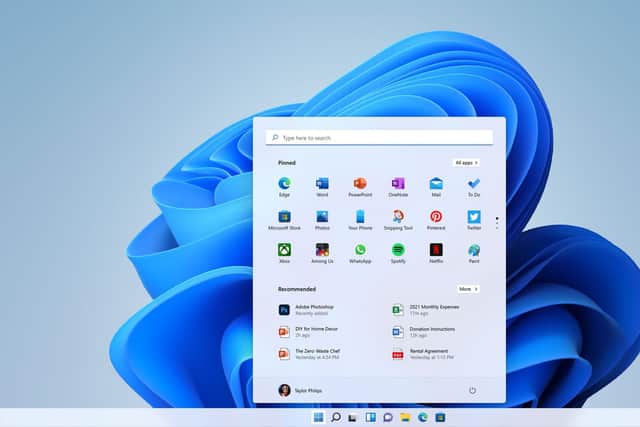Launch Among Us game

(322, 253)
